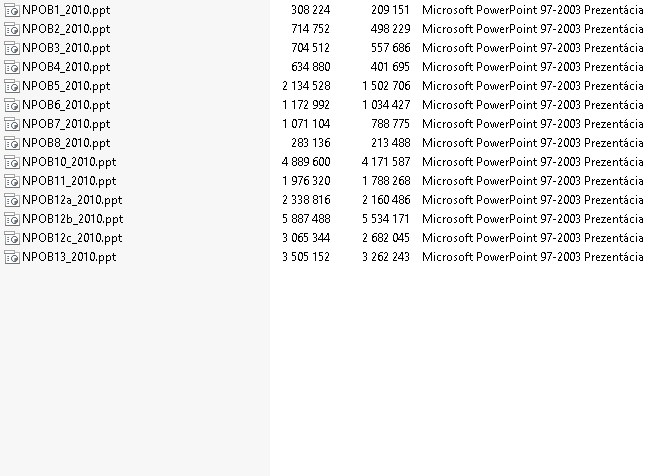Click the PowerPoint icon of NPOB1_2010.ppt
The width and height of the screenshot is (655, 476).
(x=12, y=10)
